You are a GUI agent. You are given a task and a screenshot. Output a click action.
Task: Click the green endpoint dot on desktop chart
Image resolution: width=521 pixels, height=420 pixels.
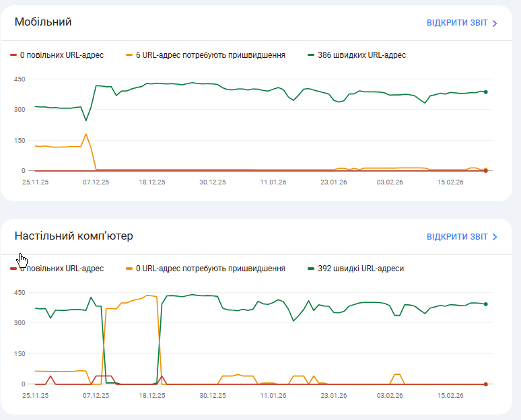click(x=485, y=304)
